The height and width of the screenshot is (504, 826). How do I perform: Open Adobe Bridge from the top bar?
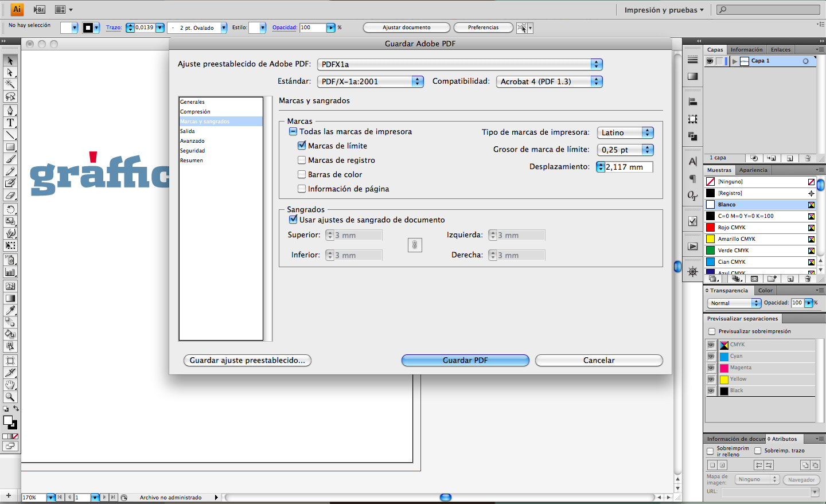pyautogui.click(x=39, y=9)
